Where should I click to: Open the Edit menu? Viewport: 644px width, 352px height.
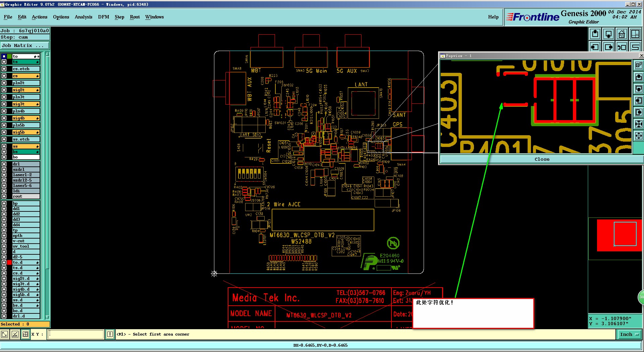[22, 17]
